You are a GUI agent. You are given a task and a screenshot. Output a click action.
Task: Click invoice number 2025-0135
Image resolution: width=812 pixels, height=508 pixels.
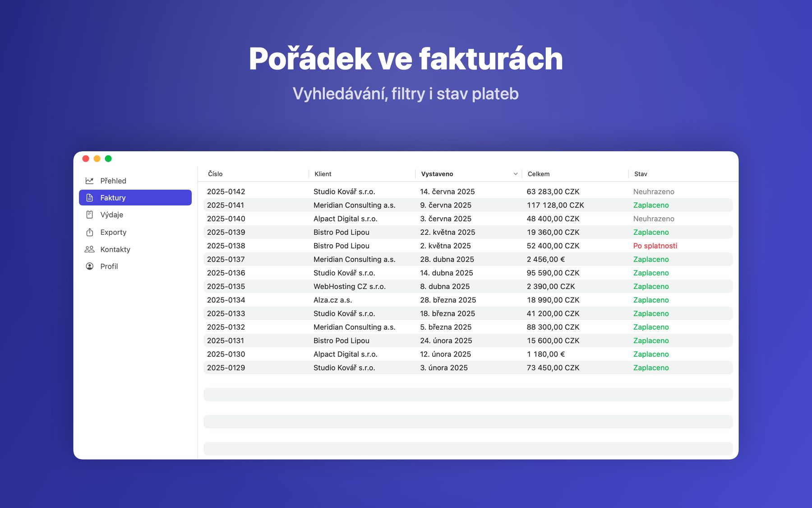tap(226, 286)
